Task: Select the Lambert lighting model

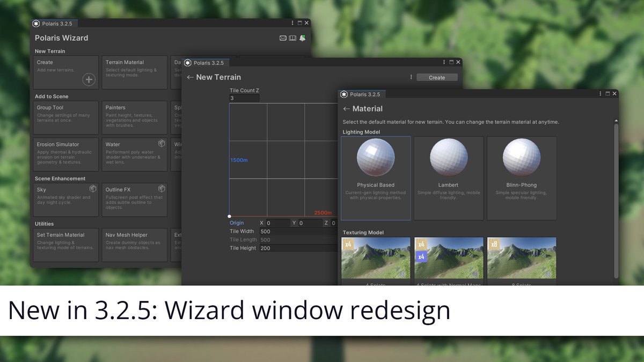Action: [449, 178]
